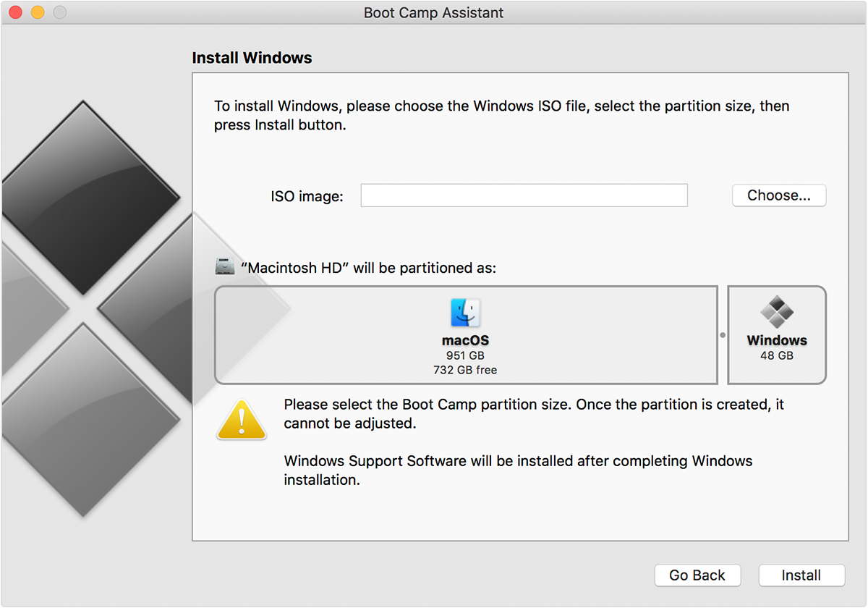Click the Install button
The image size is (868, 608).
click(x=801, y=575)
